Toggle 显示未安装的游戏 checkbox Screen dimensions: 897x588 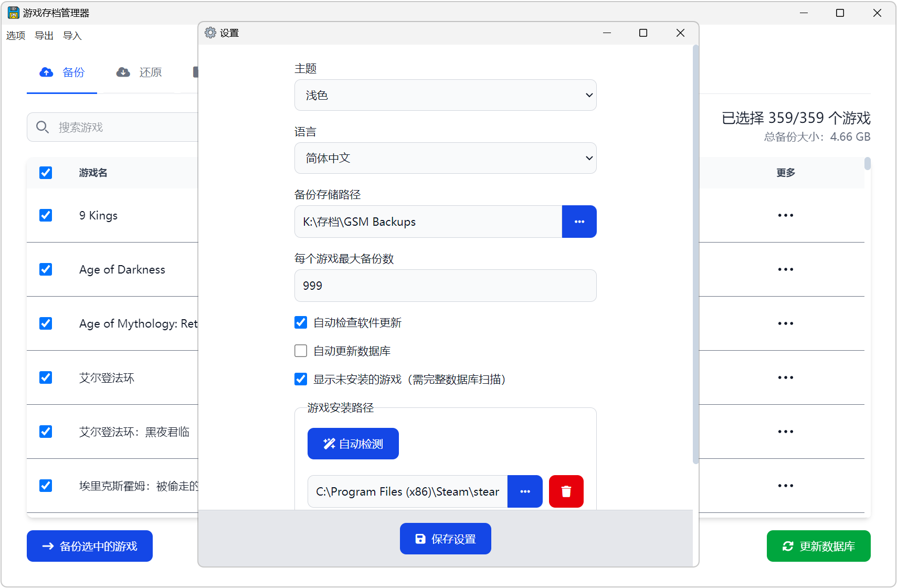point(301,379)
